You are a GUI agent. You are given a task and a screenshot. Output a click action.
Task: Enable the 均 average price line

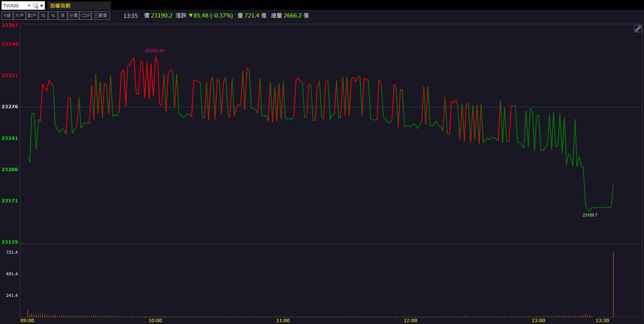[x=43, y=16]
